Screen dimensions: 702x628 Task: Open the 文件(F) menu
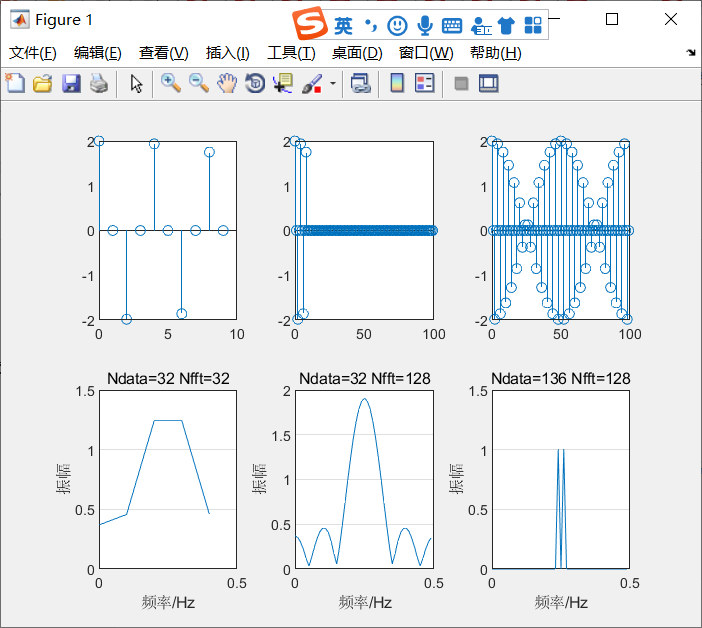[x=33, y=53]
